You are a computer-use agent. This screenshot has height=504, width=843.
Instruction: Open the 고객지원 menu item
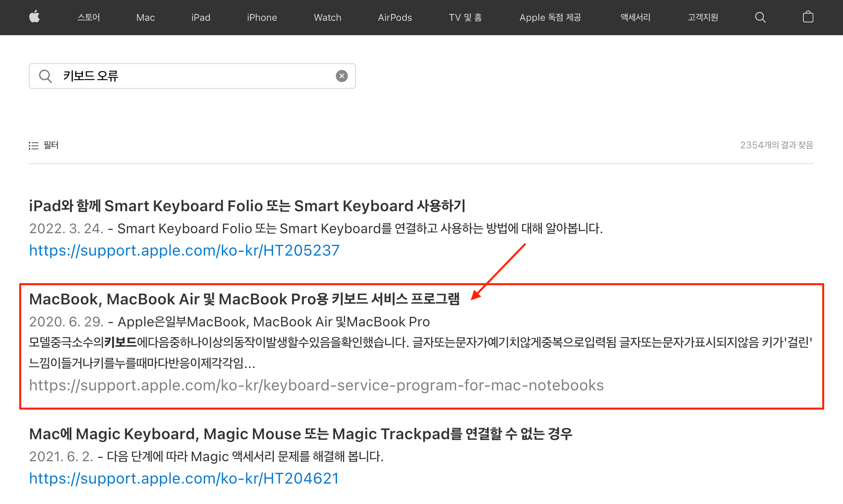(702, 17)
